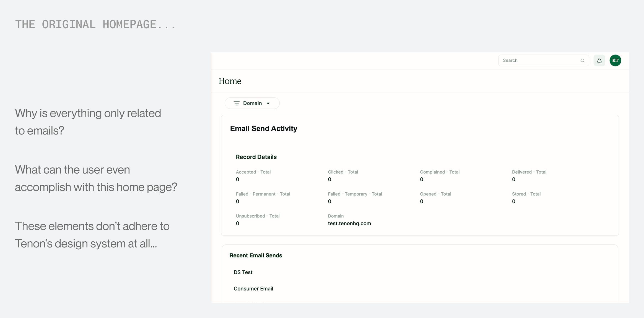Navigate to Home page heading
Viewport: 644px width, 318px height.
tap(230, 81)
